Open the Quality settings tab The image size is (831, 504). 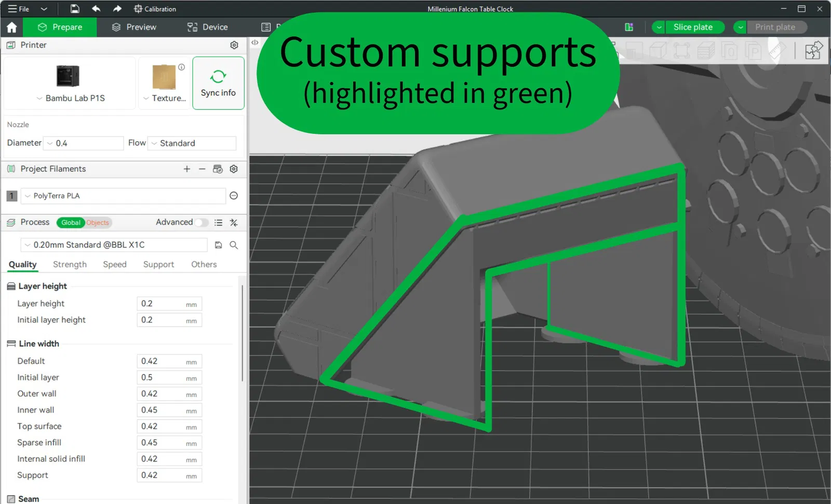point(23,265)
